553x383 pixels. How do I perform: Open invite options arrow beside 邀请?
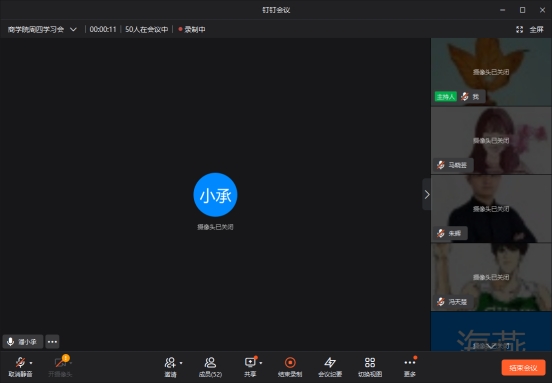pyautogui.click(x=181, y=363)
